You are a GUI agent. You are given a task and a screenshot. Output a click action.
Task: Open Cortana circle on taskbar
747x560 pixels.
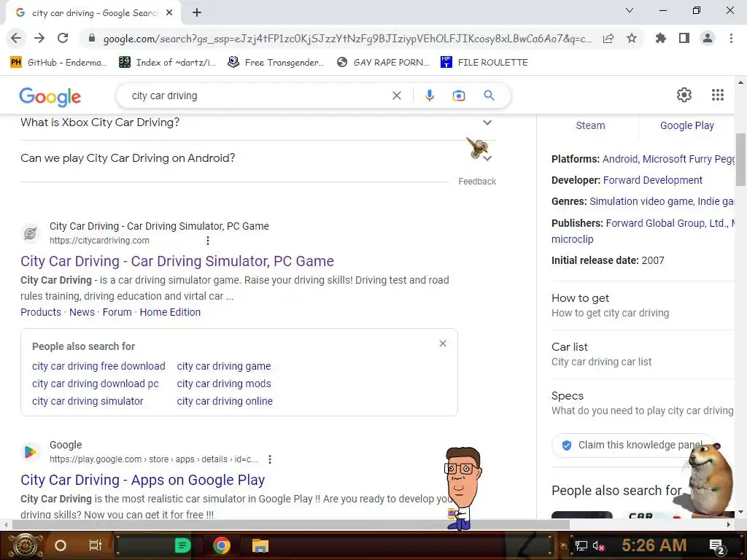(x=60, y=545)
